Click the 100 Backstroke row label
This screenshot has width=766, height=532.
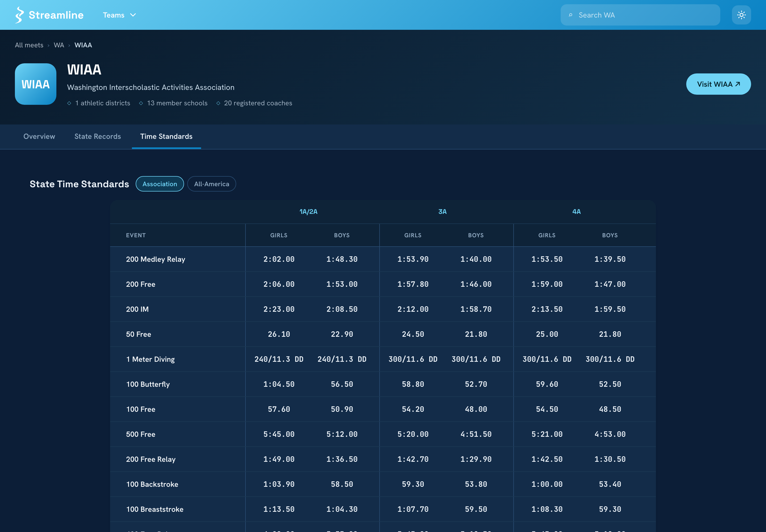click(x=152, y=484)
